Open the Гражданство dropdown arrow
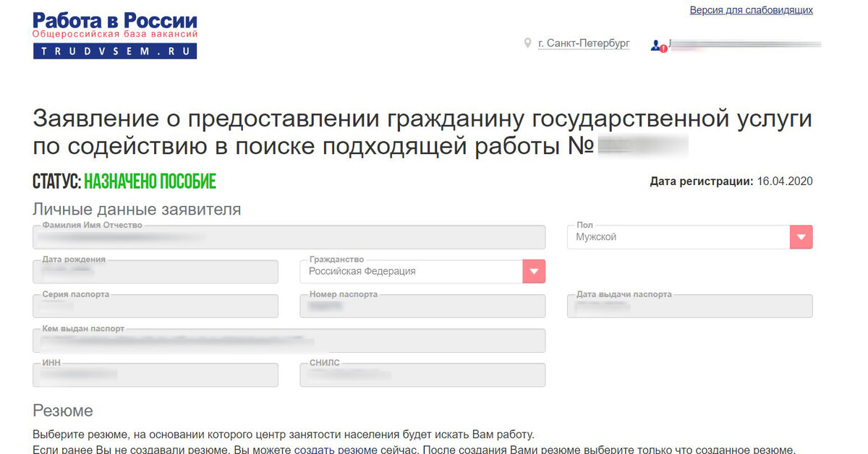The width and height of the screenshot is (868, 454). pos(534,271)
